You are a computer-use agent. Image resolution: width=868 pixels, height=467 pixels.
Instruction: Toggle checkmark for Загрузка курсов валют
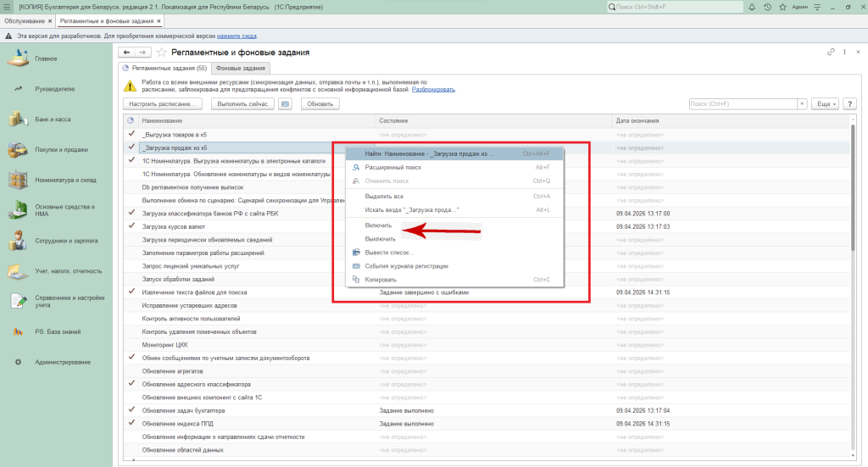(x=131, y=226)
